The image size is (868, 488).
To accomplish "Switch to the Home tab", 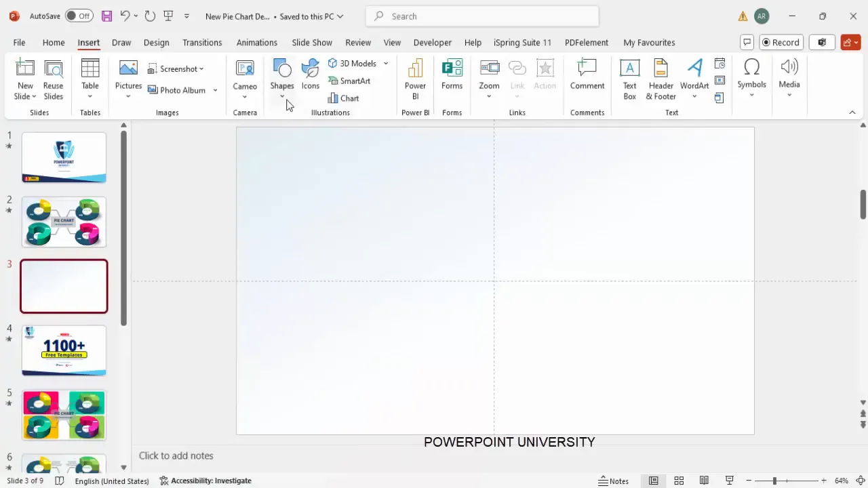I will pyautogui.click(x=54, y=42).
